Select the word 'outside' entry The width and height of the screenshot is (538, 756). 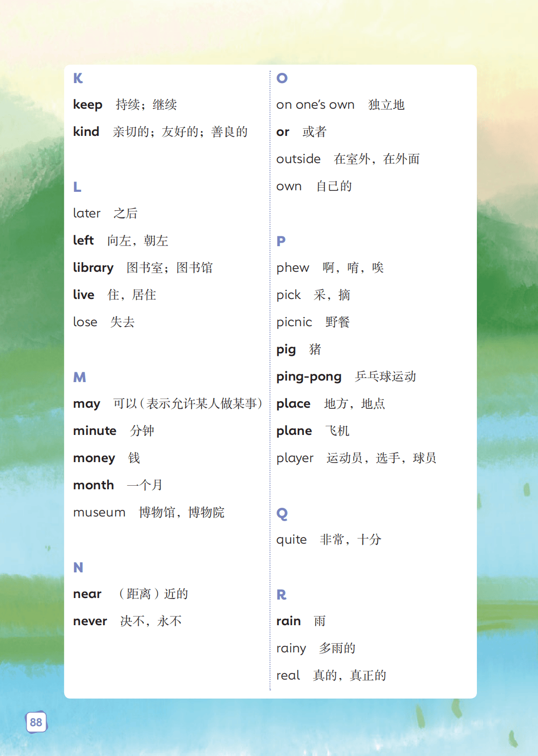(298, 159)
